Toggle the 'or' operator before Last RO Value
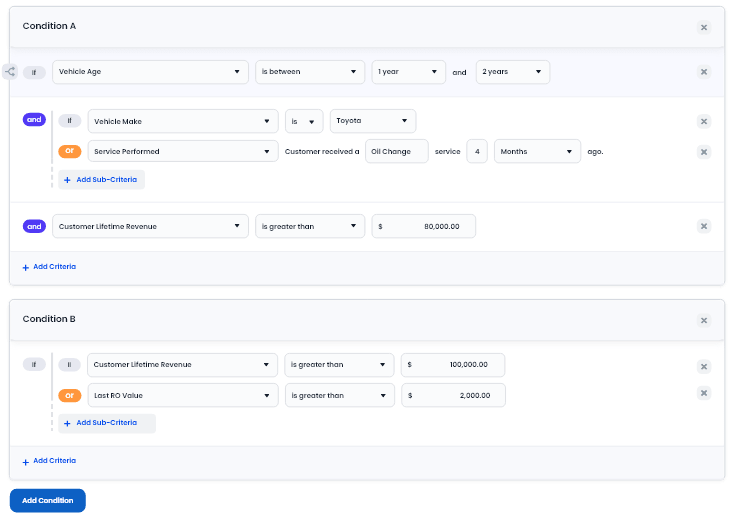735x513 pixels. point(69,395)
